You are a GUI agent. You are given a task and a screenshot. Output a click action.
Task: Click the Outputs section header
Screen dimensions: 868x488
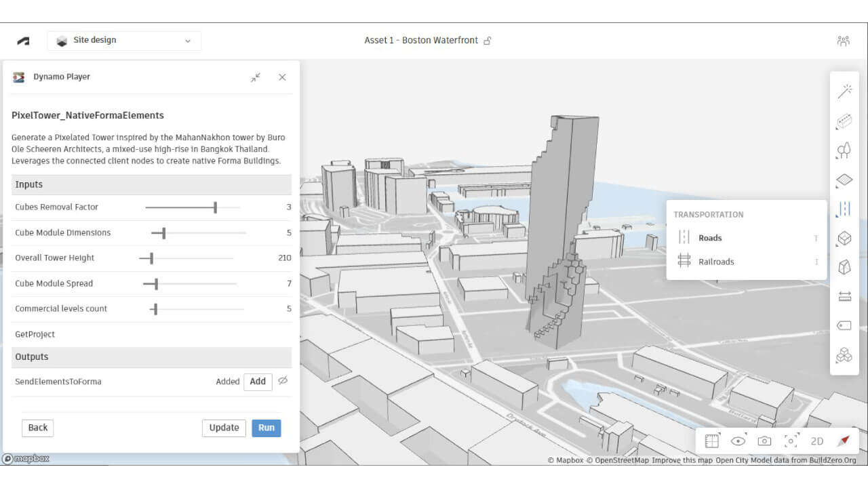[151, 357]
